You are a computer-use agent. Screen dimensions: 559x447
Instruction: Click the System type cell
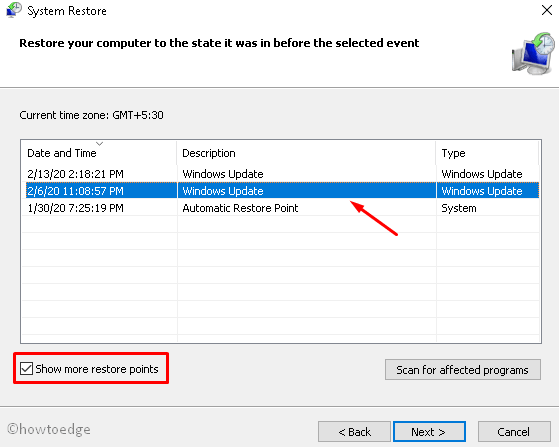tap(459, 208)
